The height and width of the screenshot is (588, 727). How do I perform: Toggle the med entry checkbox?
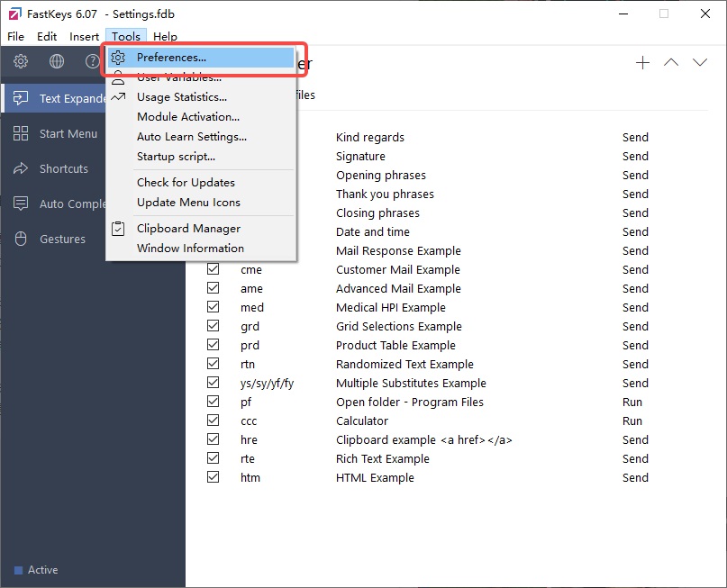pyautogui.click(x=213, y=307)
